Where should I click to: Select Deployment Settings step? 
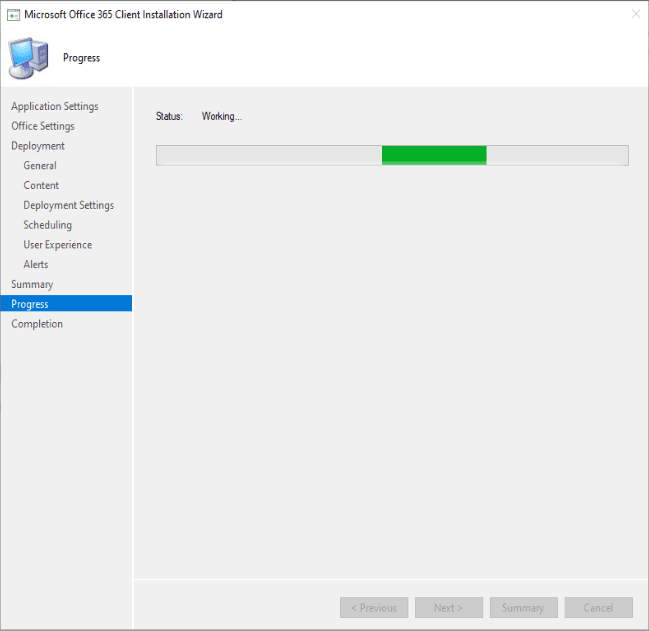[68, 205]
